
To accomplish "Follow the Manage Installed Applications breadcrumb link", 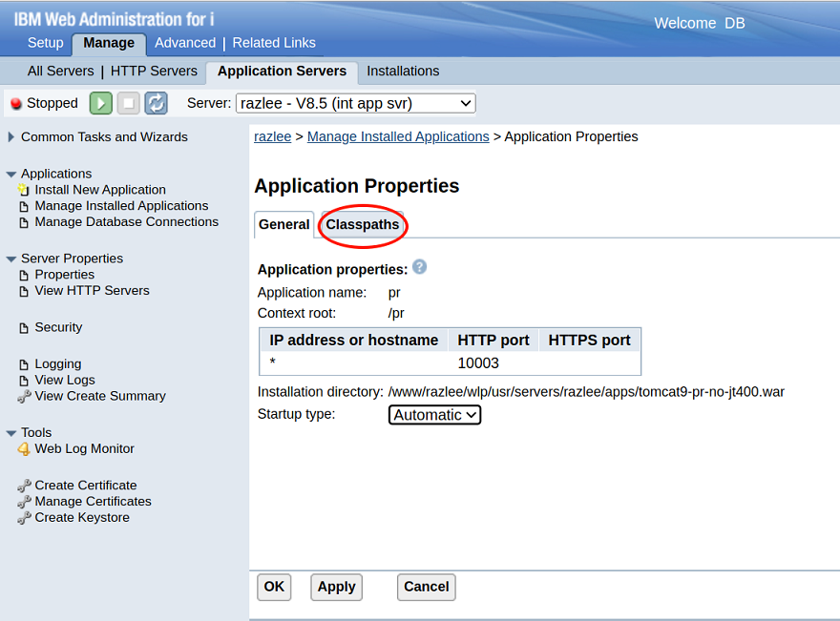I will 398,136.
